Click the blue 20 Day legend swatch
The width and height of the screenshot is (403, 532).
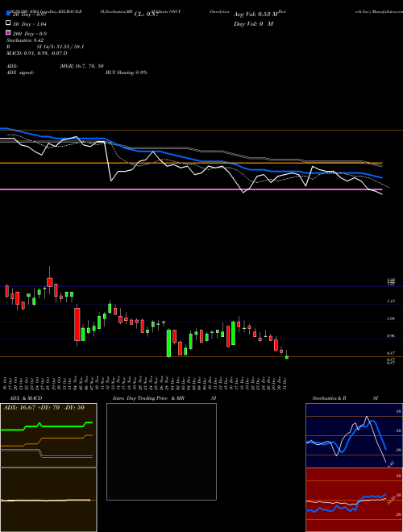tap(8, 13)
